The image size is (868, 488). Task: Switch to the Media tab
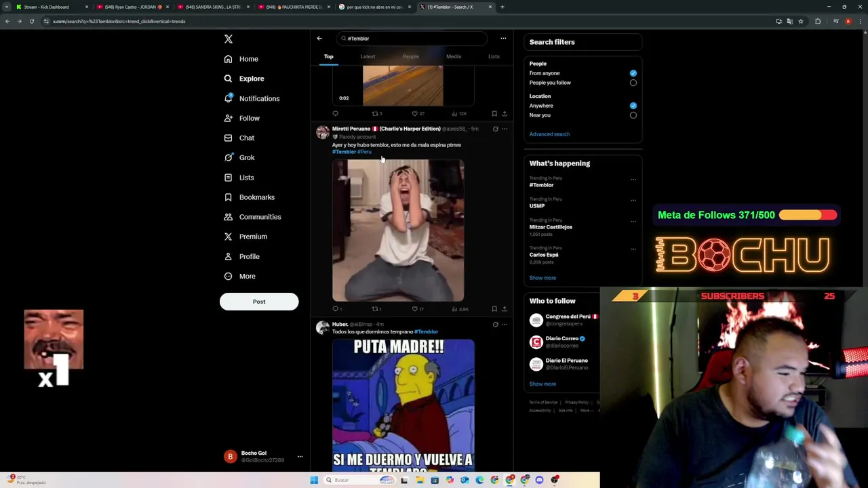(454, 56)
